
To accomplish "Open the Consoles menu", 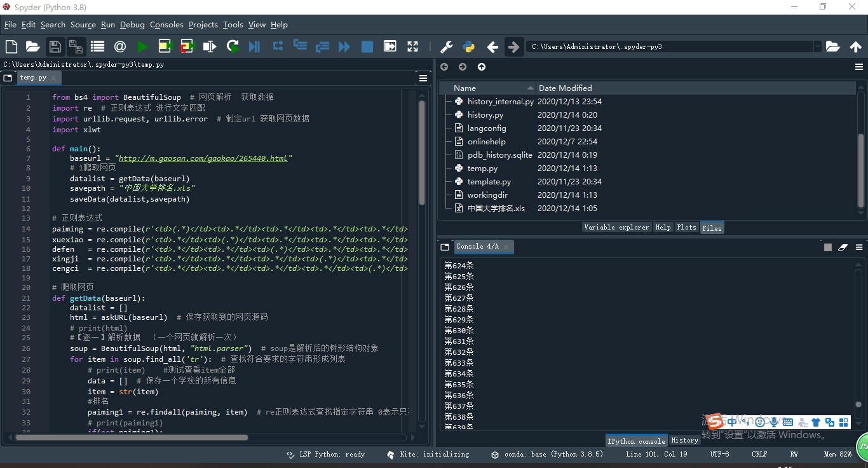I will pyautogui.click(x=166, y=25).
